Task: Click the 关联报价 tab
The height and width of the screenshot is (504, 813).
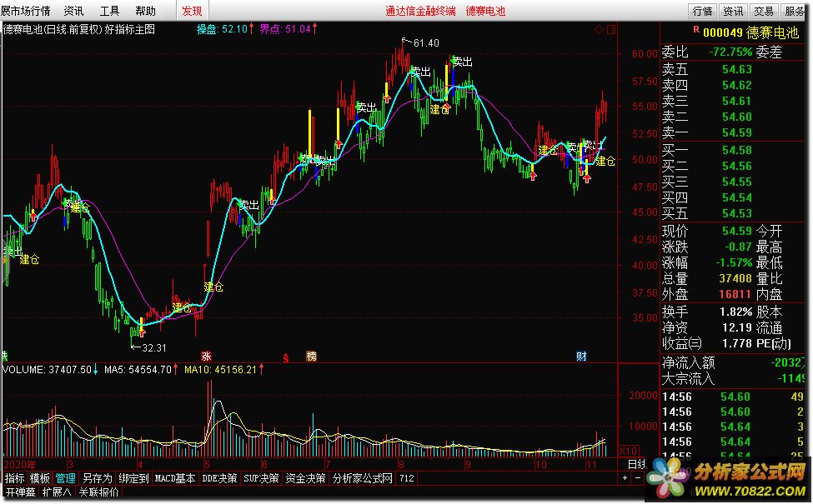Action: coord(98,492)
